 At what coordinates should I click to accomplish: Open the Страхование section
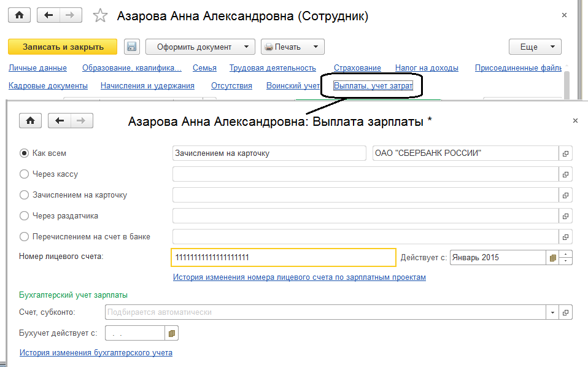(357, 68)
